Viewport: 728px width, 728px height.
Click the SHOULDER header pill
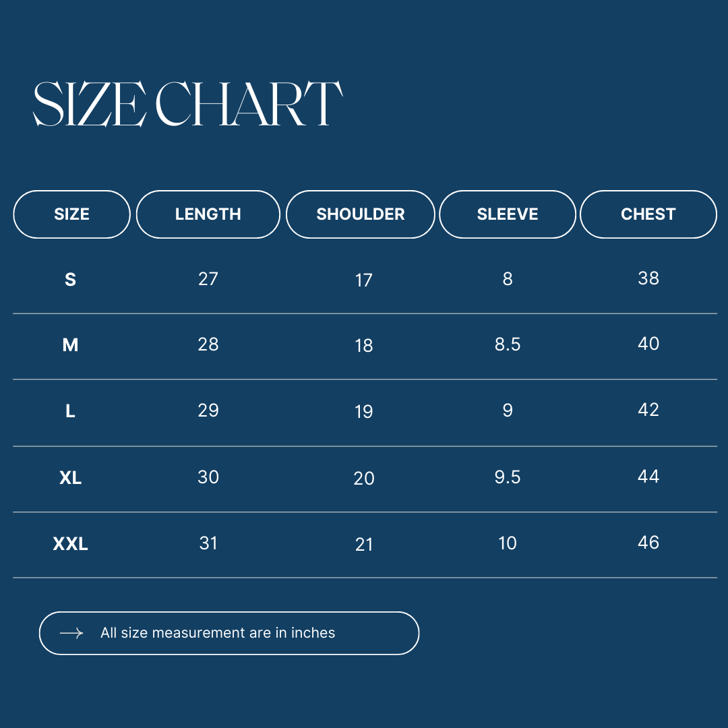361,214
